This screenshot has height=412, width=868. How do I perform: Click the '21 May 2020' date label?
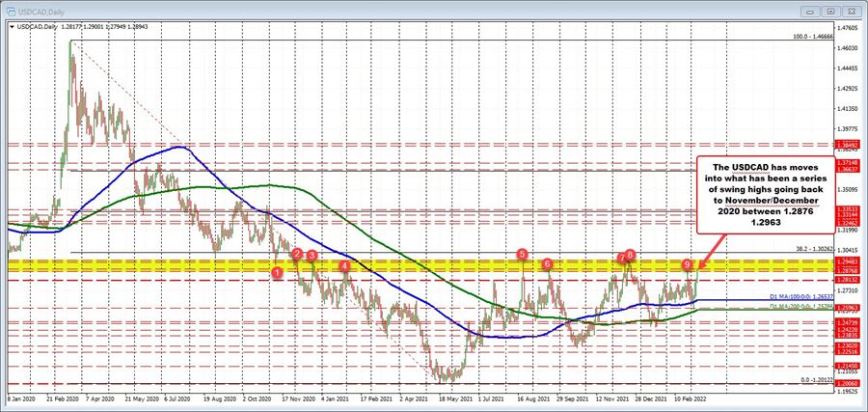click(141, 398)
